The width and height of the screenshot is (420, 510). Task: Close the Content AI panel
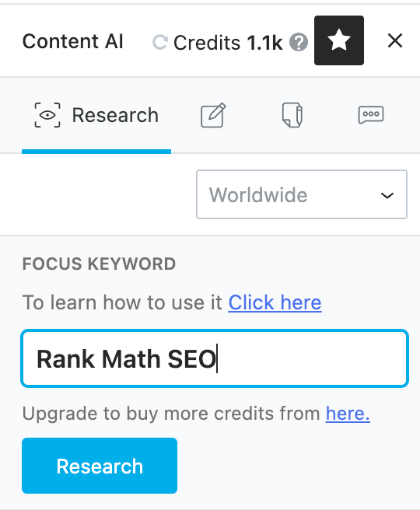tap(395, 40)
